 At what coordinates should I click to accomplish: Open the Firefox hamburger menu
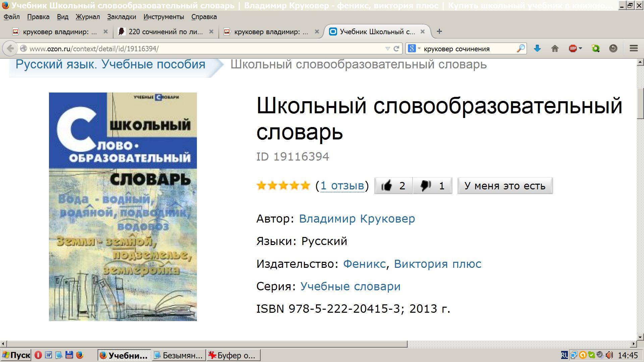[x=634, y=49]
